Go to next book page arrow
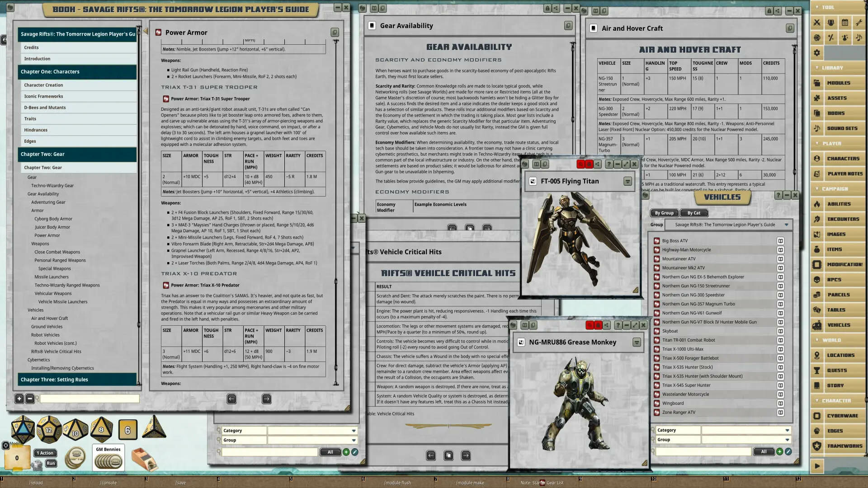Viewport: 868px width, 488px height. pyautogui.click(x=267, y=399)
